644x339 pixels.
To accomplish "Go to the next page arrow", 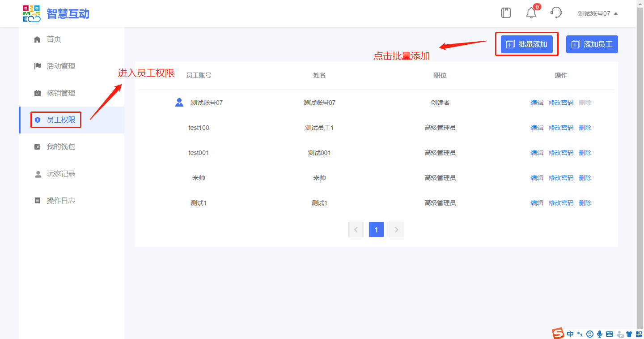I will pos(396,230).
